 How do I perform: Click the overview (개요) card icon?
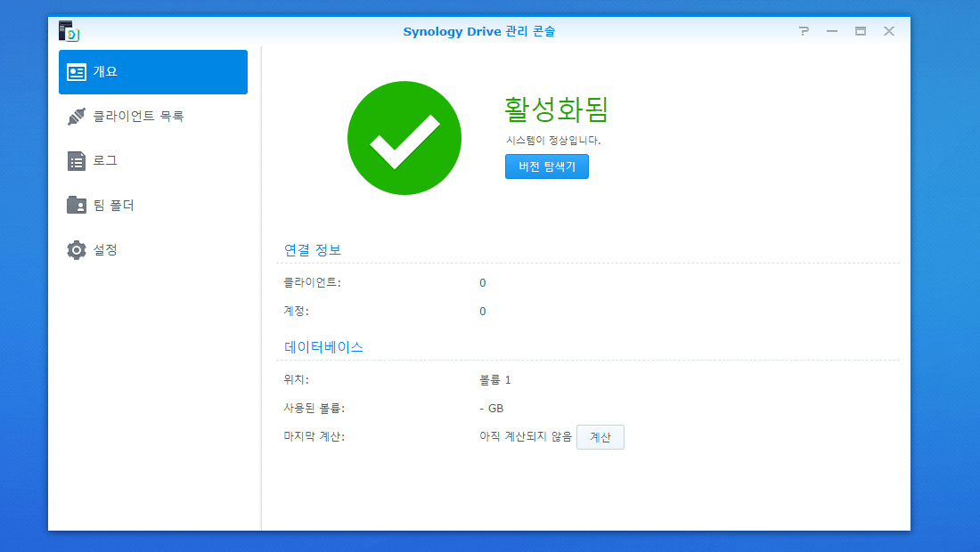coord(77,72)
